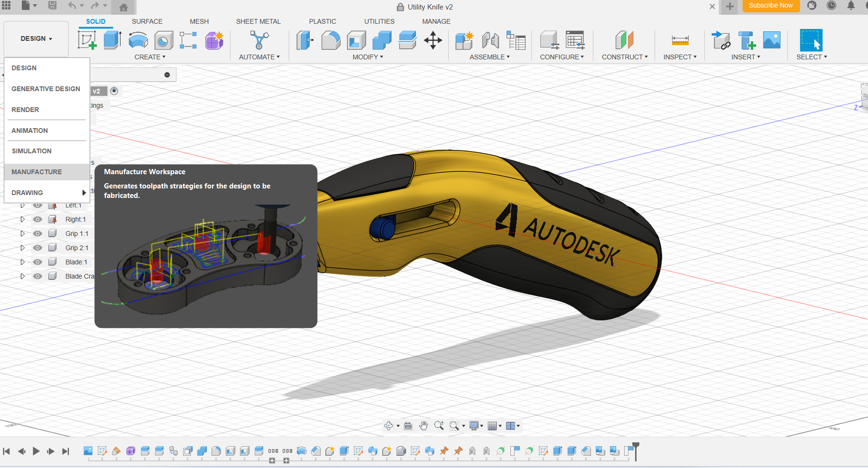Switch to the SURFACE tab
Image resolution: width=868 pixels, height=468 pixels.
[147, 21]
